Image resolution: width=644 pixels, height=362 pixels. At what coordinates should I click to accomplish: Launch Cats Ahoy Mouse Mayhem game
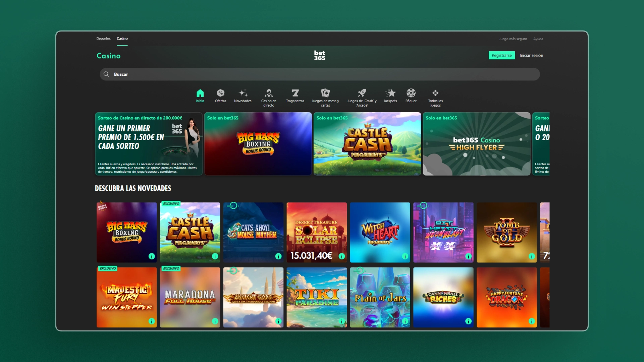pyautogui.click(x=253, y=232)
